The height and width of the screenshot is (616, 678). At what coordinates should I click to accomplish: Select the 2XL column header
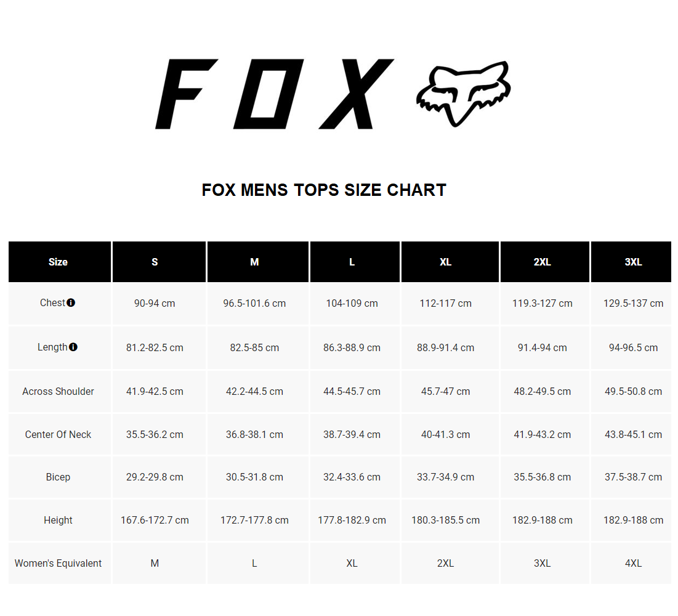point(542,262)
